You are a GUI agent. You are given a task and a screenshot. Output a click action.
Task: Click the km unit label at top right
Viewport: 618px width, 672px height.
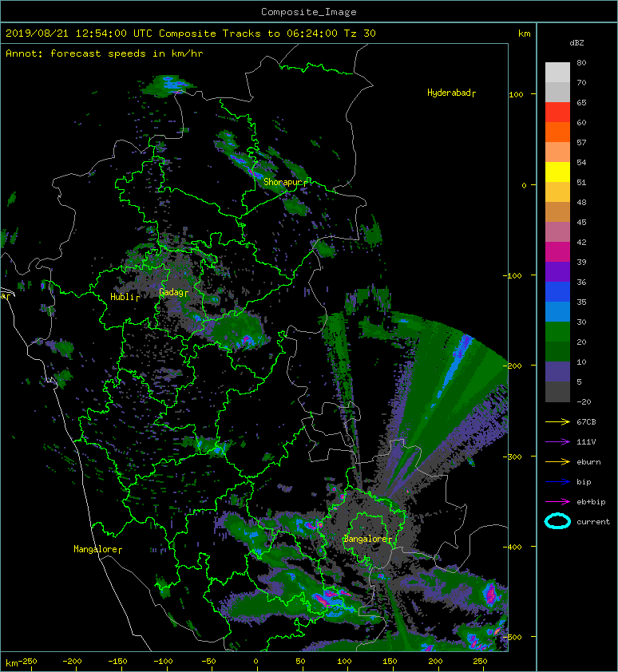pos(524,34)
